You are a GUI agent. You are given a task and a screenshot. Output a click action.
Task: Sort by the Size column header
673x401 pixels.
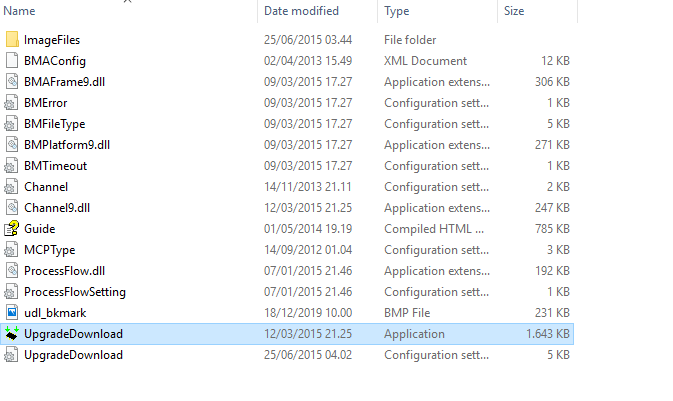514,11
